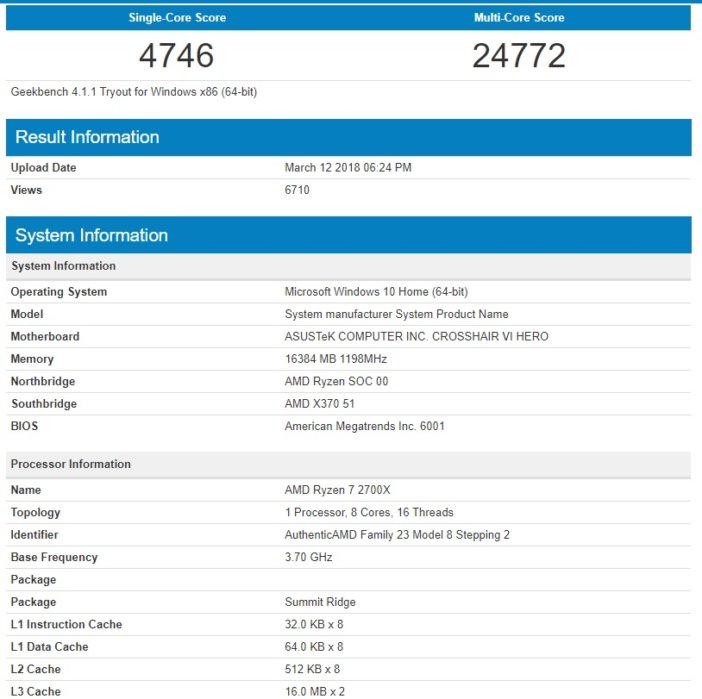Click the Base Frequency label
702x699 pixels.
[54, 557]
